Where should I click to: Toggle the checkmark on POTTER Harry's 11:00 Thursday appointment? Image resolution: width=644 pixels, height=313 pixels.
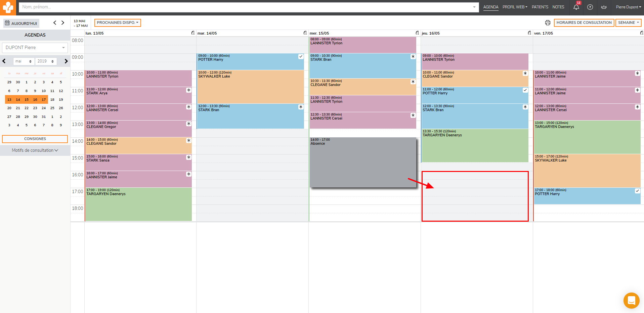(x=525, y=90)
